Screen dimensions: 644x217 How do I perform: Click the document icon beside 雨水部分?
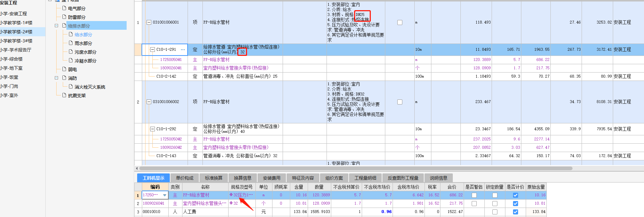(71, 43)
